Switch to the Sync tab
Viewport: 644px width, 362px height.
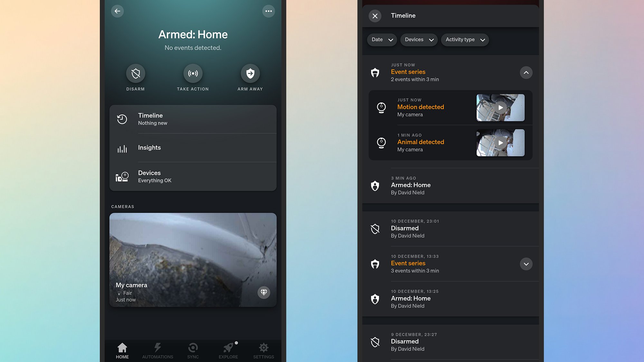(193, 350)
